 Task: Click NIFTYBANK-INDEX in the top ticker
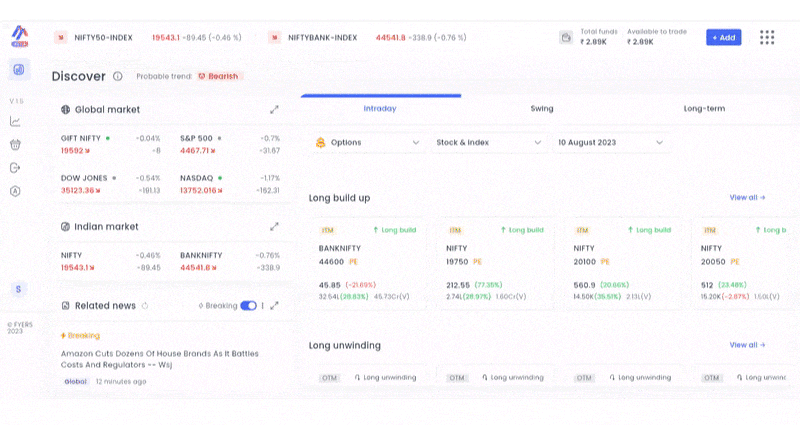click(322, 38)
